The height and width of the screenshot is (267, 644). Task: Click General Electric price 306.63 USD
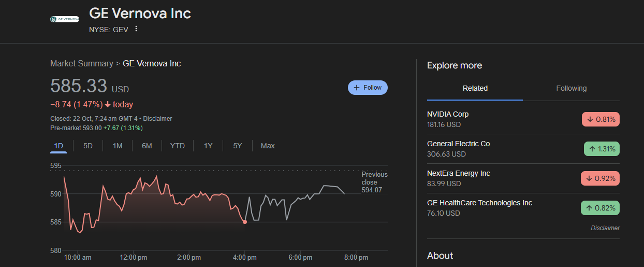446,154
